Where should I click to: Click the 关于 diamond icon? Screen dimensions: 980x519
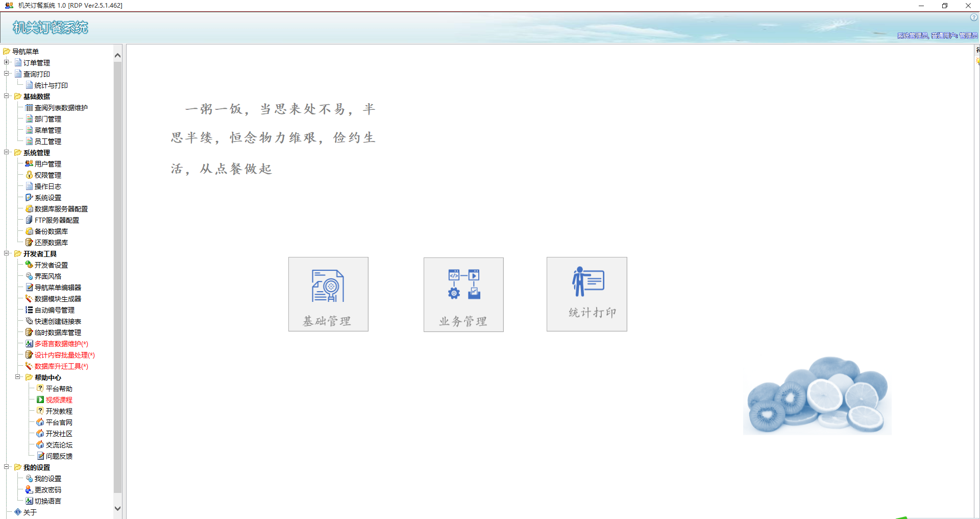18,512
